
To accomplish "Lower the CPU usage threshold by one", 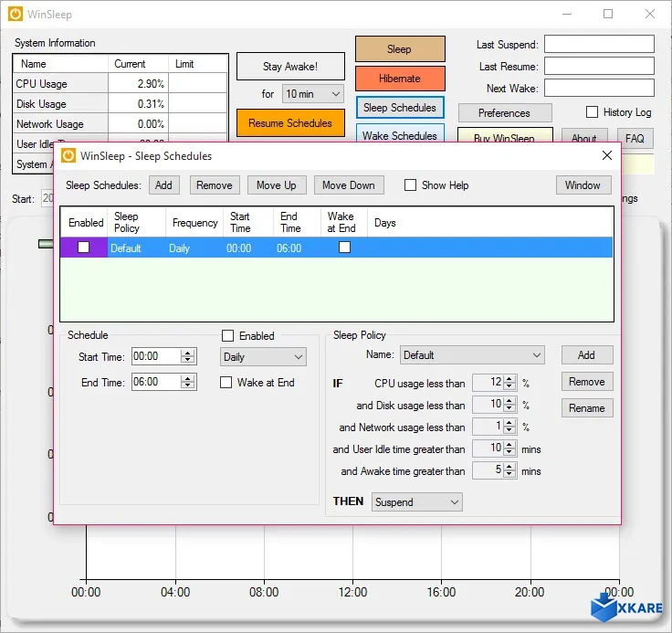I will click(509, 386).
